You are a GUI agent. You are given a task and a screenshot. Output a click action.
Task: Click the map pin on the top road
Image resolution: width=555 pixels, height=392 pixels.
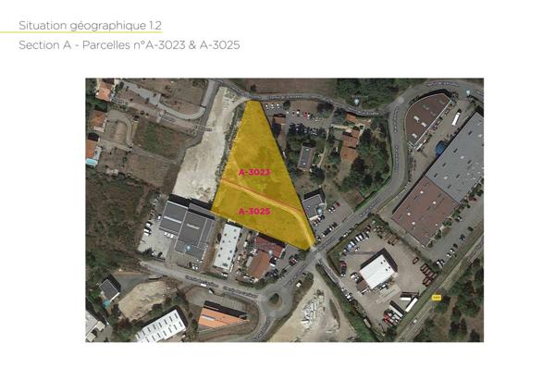[x=357, y=102]
